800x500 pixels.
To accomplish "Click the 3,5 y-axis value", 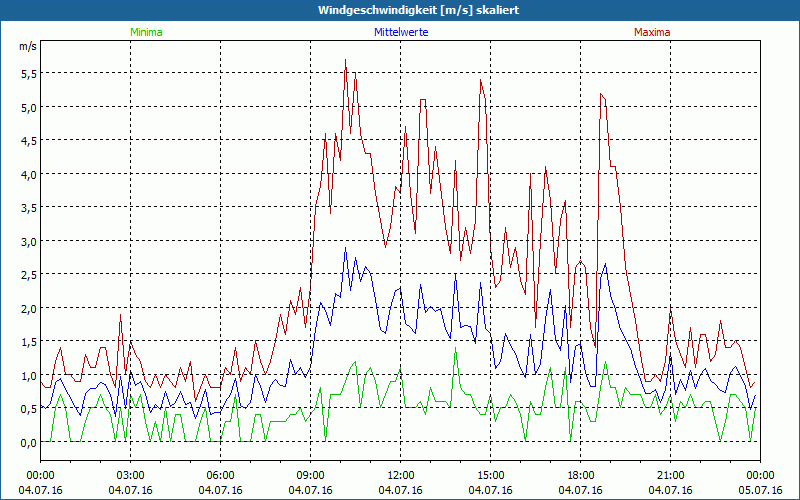I will tap(29, 208).
